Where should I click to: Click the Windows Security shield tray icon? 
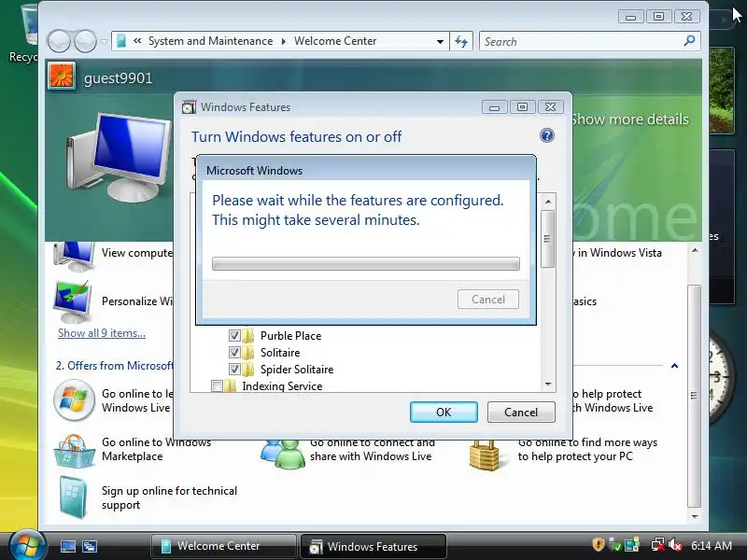click(599, 544)
